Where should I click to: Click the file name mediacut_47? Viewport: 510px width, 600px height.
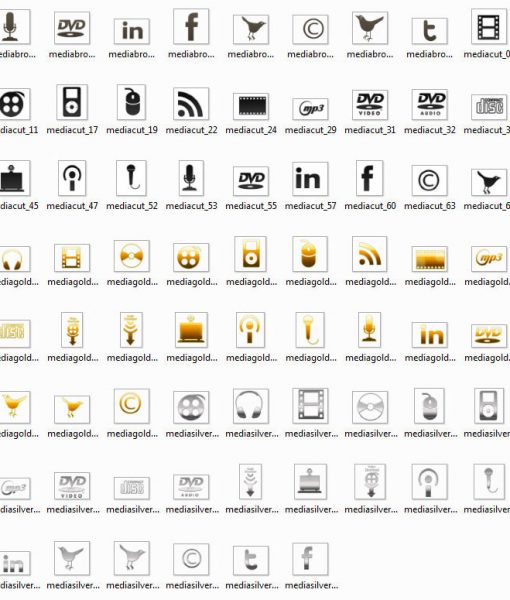click(72, 205)
